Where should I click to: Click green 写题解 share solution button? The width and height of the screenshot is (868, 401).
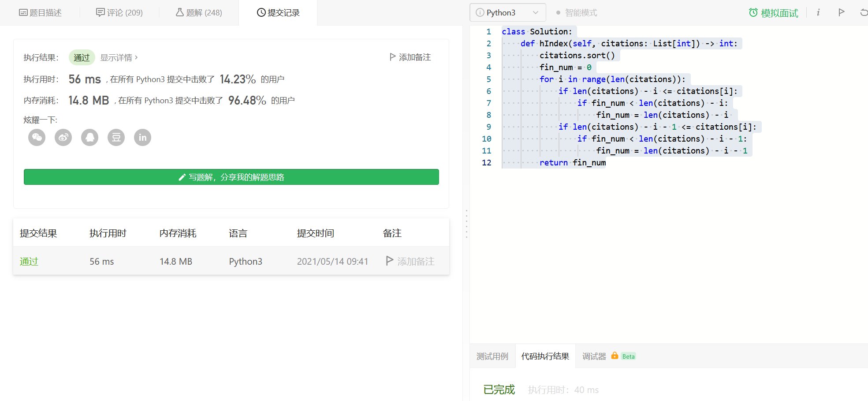(231, 177)
